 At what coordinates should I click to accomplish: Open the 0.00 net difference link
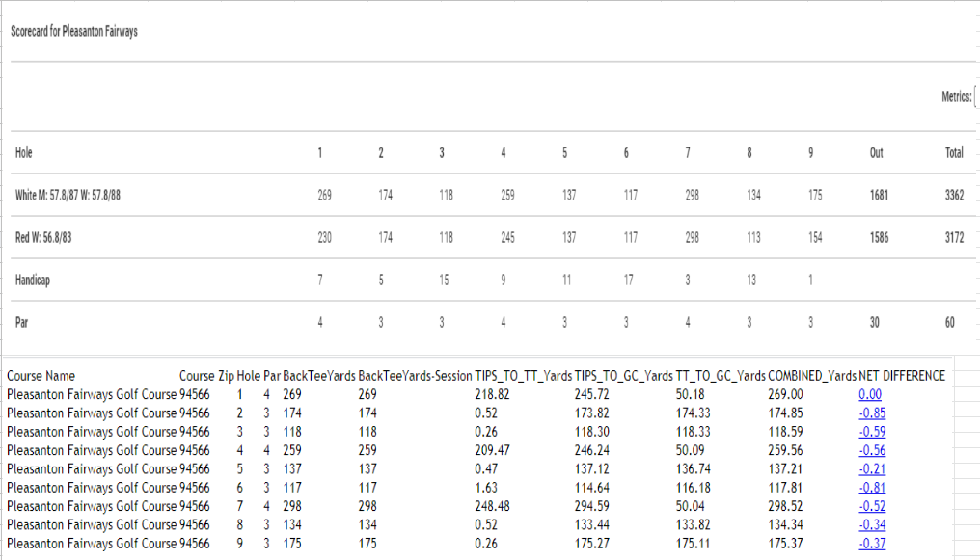[x=870, y=394]
